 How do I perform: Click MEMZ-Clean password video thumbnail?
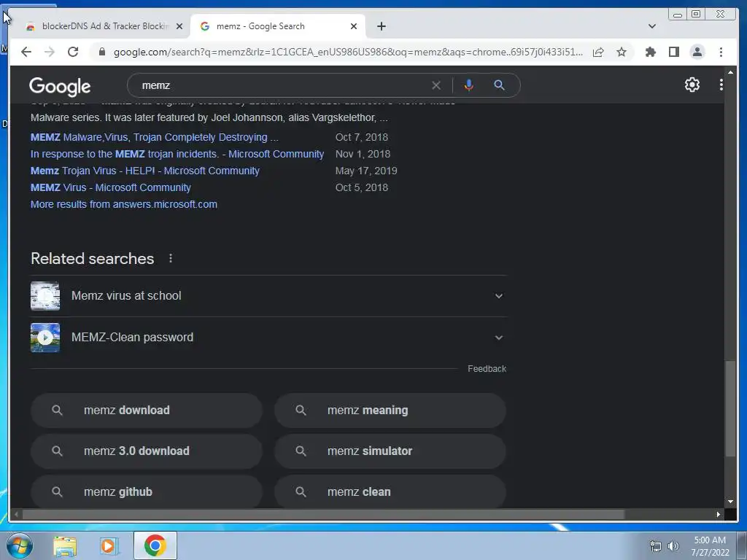45,338
